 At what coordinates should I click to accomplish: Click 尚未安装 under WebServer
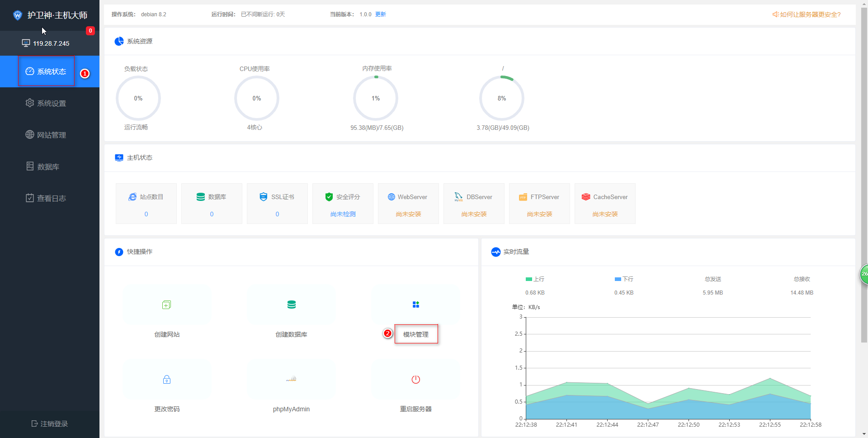coord(409,214)
